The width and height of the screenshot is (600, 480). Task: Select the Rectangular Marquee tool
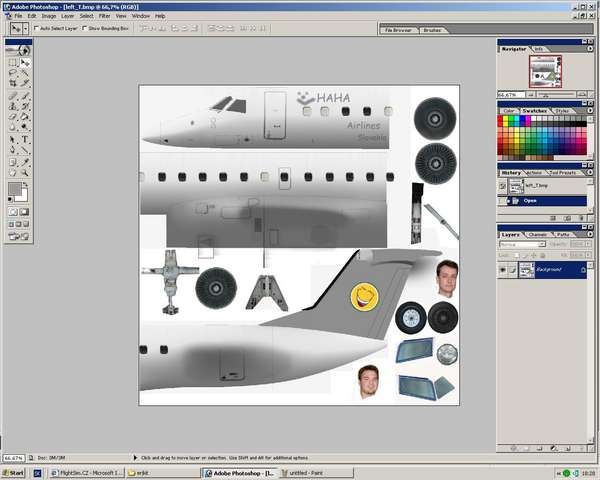click(x=13, y=63)
